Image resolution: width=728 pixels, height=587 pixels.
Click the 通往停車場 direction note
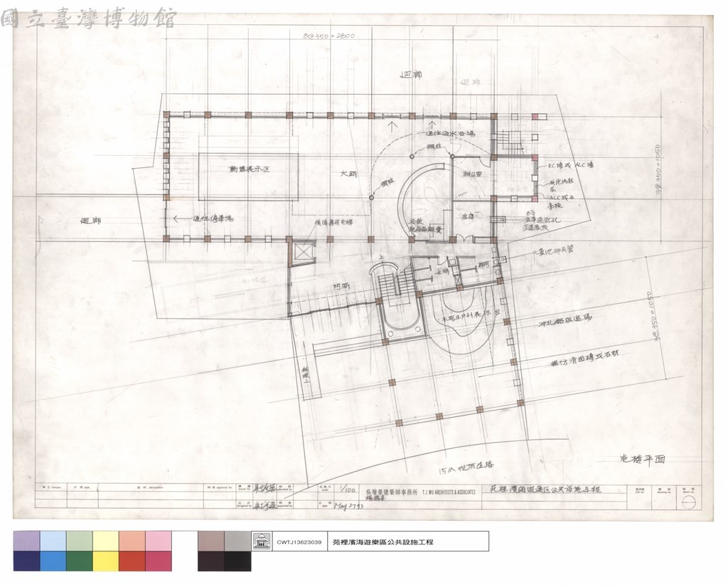point(213,218)
